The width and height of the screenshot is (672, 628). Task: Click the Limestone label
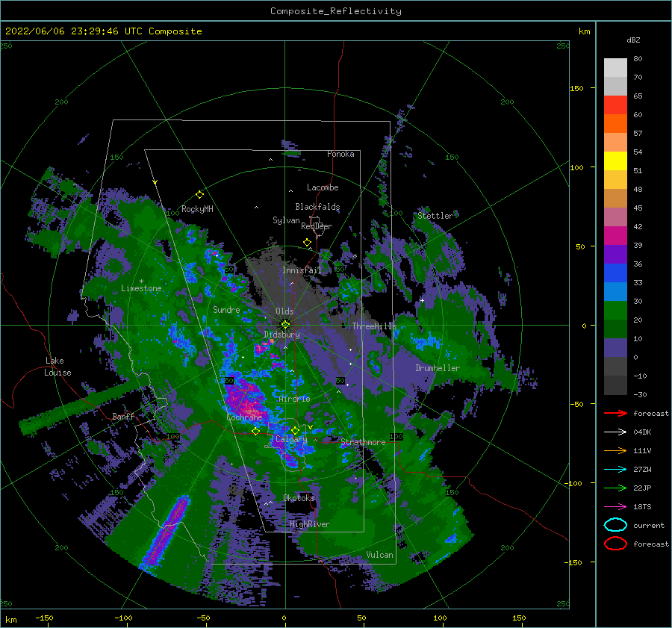coord(141,288)
